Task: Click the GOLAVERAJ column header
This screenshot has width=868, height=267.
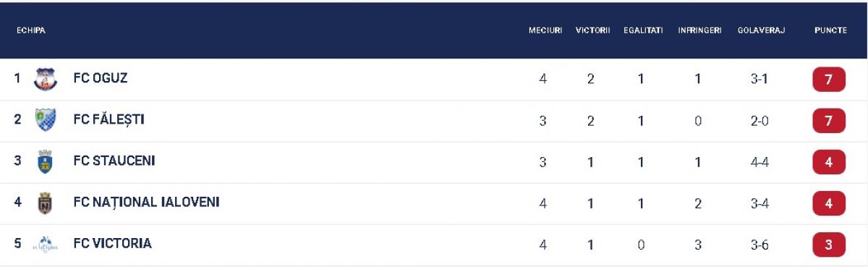Action: (x=761, y=30)
